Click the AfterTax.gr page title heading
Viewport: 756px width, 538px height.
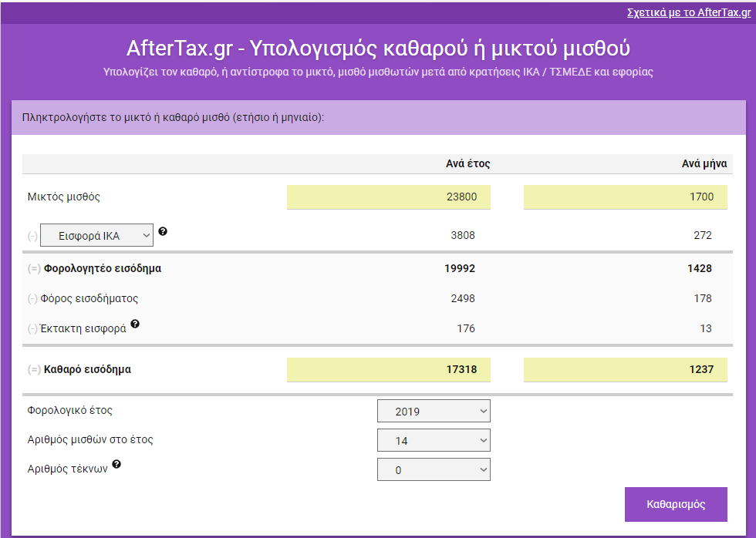click(x=378, y=48)
